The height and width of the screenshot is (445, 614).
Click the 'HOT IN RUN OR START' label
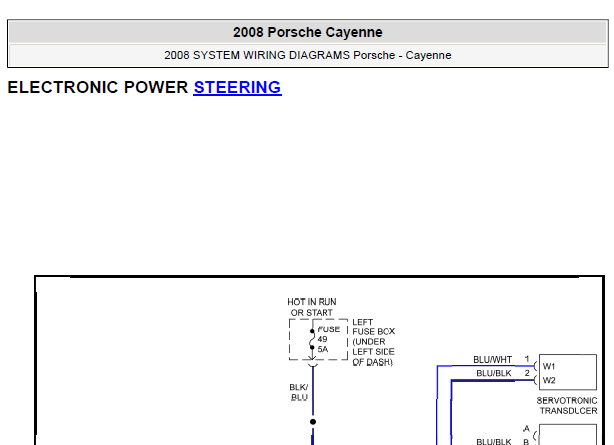click(312, 307)
